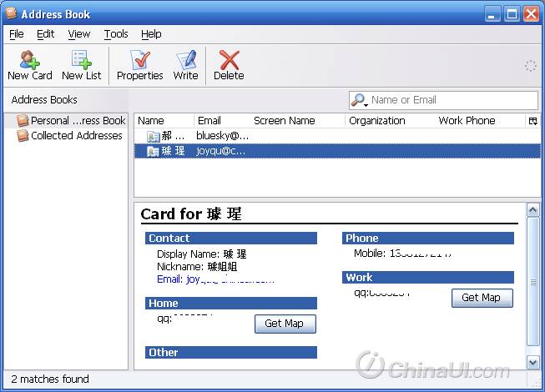Open the column picker at header end
Viewport: 545px width, 392px height.
coord(532,121)
